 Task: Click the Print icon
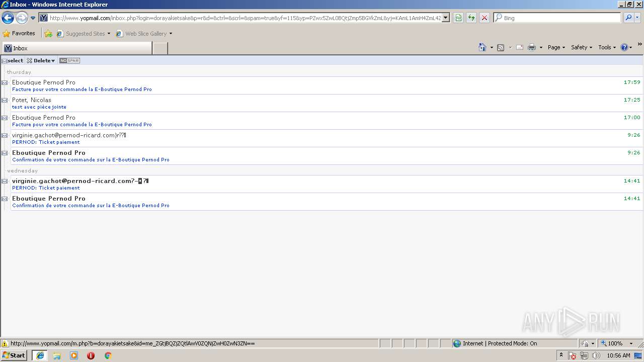(532, 47)
